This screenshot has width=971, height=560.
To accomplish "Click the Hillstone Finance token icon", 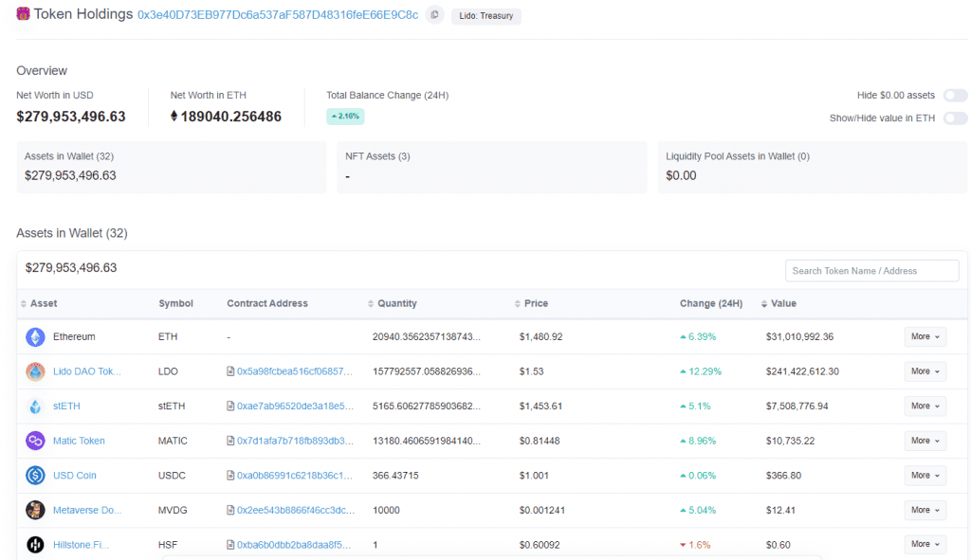I will [35, 545].
